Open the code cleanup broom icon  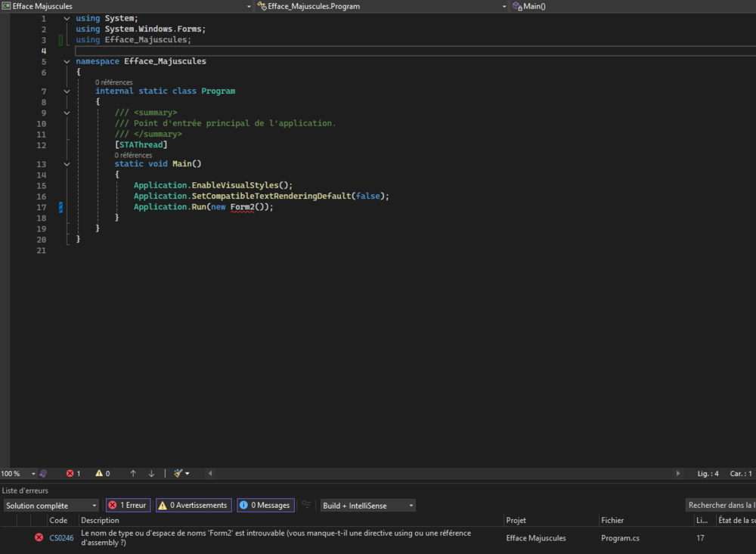pyautogui.click(x=178, y=474)
